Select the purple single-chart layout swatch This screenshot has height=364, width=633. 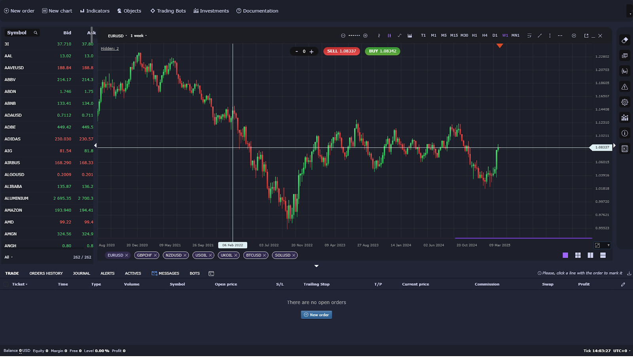565,255
